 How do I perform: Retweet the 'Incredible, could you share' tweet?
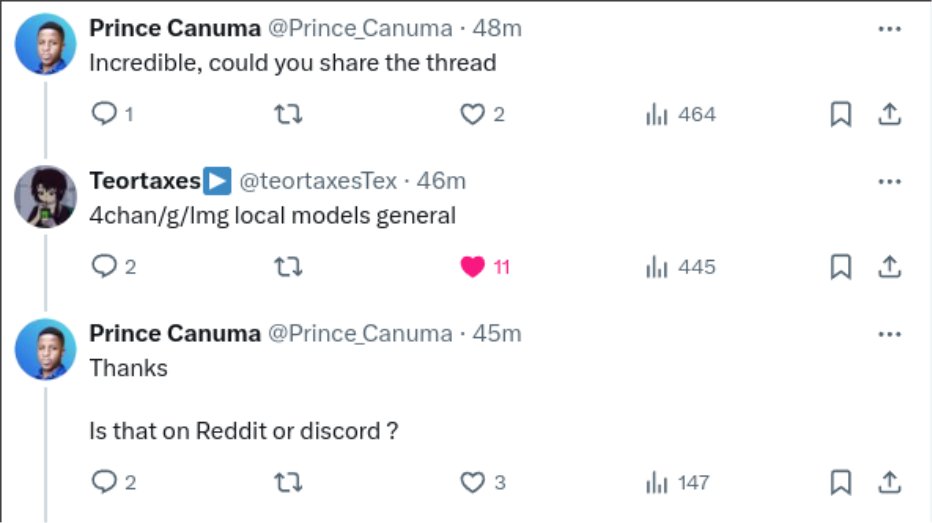click(288, 115)
